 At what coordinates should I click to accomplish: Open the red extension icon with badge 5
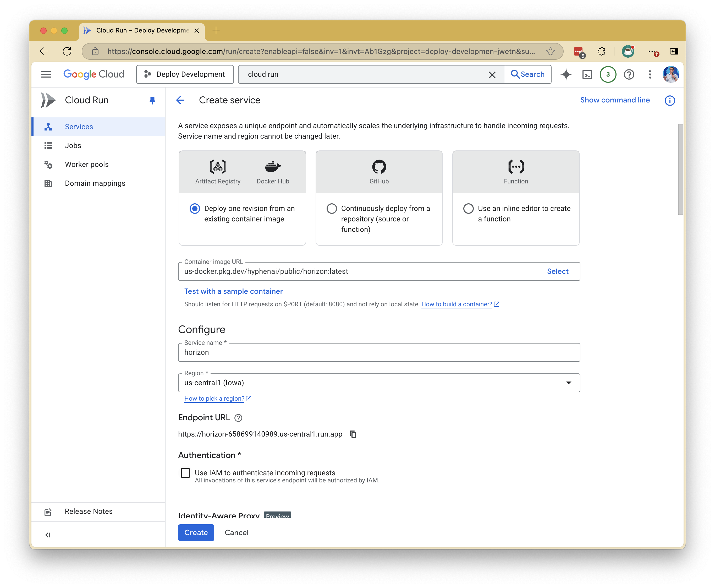click(579, 52)
